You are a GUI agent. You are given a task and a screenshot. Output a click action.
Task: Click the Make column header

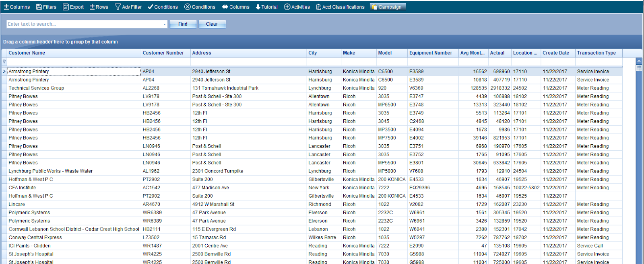pyautogui.click(x=359, y=53)
